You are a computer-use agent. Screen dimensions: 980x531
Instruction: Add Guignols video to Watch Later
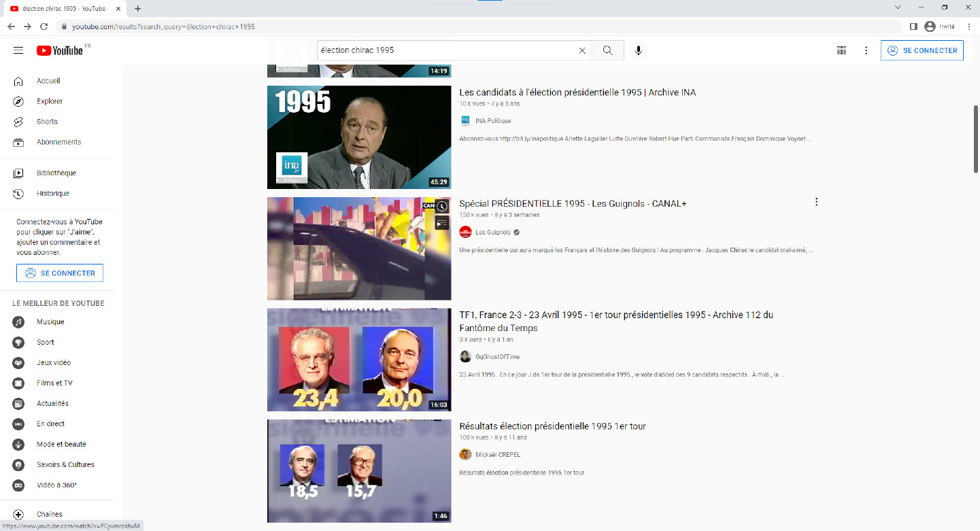tap(442, 206)
